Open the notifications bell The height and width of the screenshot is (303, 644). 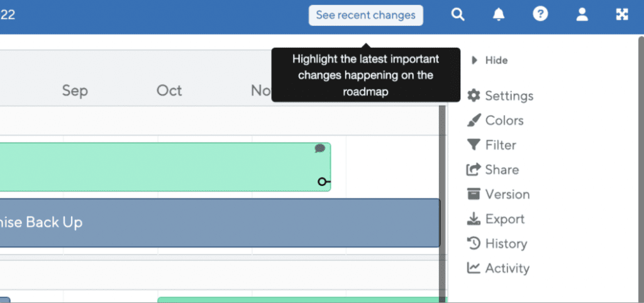[x=499, y=14]
